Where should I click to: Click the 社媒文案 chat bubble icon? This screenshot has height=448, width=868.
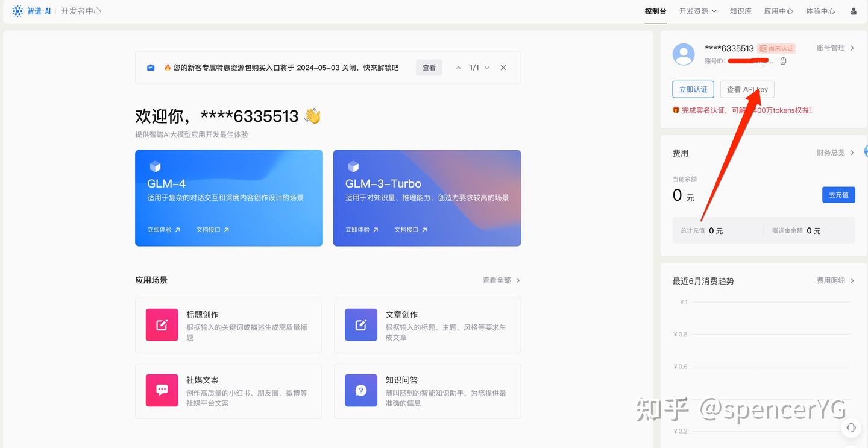162,390
